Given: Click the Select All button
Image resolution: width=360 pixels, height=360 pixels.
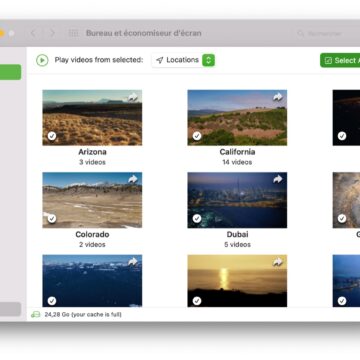Looking at the screenshot, I should pos(340,60).
